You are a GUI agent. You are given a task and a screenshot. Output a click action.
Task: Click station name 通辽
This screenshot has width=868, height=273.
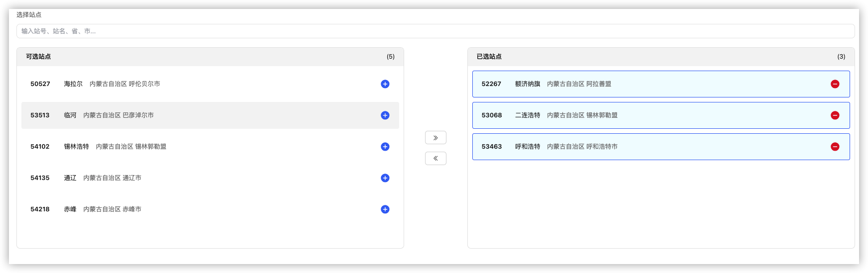point(70,178)
